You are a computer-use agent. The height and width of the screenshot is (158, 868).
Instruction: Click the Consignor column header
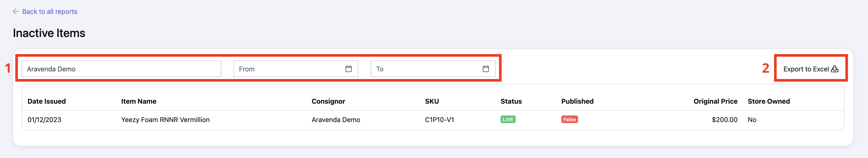328,101
